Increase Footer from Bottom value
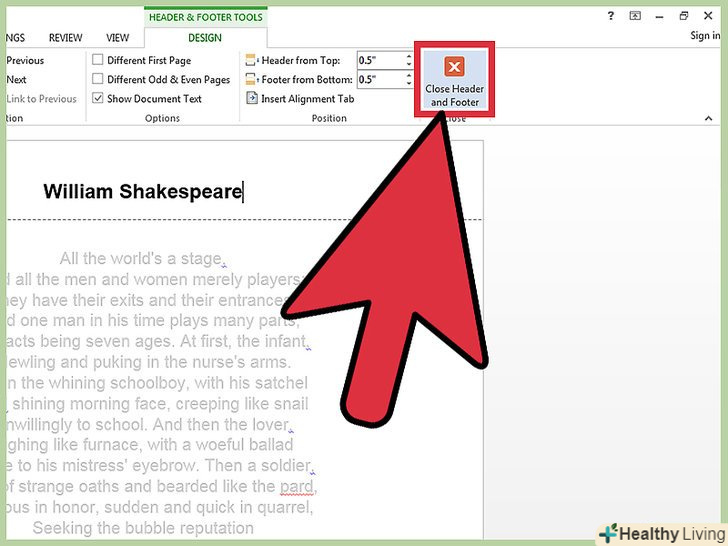This screenshot has width=728, height=546. 408,75
